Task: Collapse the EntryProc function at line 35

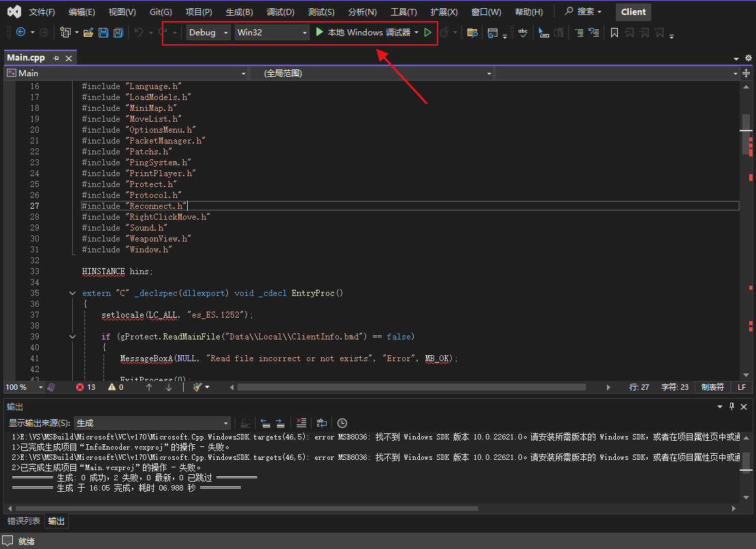Action: click(x=73, y=293)
